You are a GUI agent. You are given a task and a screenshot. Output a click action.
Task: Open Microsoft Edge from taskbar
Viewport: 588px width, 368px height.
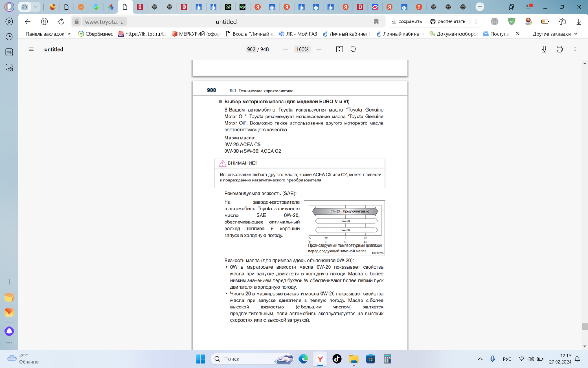[x=303, y=359]
